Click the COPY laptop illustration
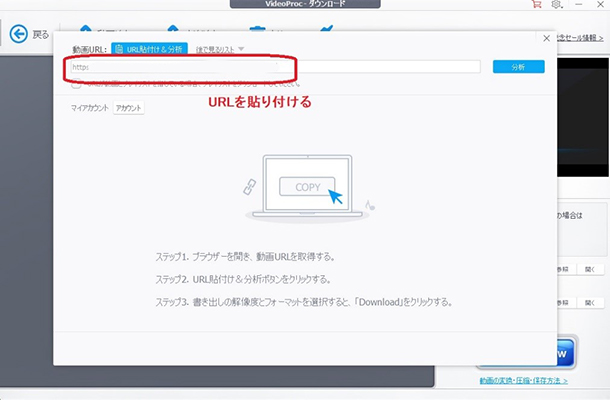This screenshot has height=400, width=610. tap(307, 188)
